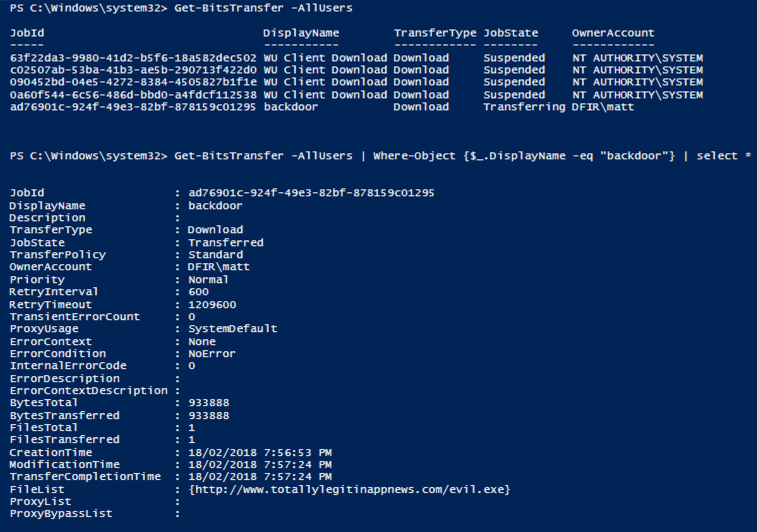This screenshot has height=532, width=757.
Task: Click job ID starting with c02507ab
Action: [x=133, y=70]
